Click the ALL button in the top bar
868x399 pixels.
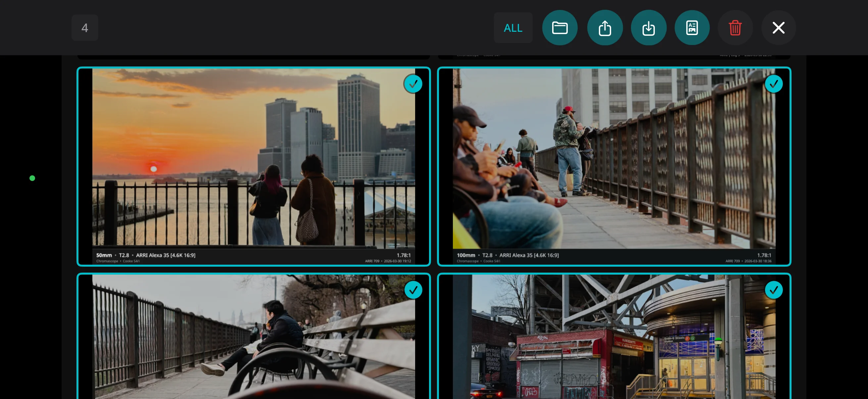tap(513, 27)
